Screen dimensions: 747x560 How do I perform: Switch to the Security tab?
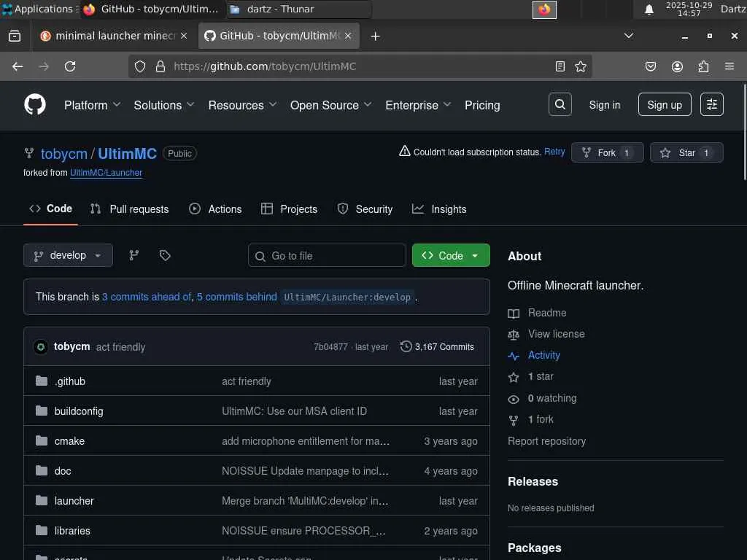[x=365, y=209]
